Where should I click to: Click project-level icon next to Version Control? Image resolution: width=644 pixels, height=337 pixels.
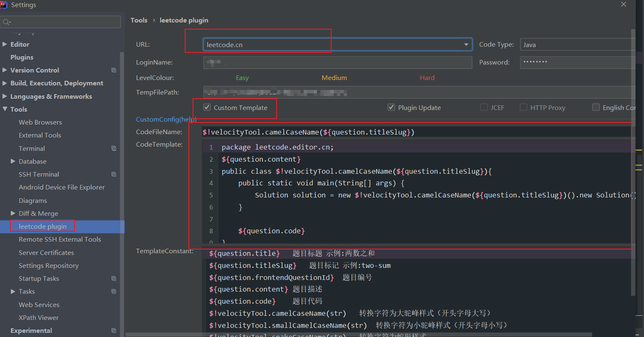pos(114,70)
